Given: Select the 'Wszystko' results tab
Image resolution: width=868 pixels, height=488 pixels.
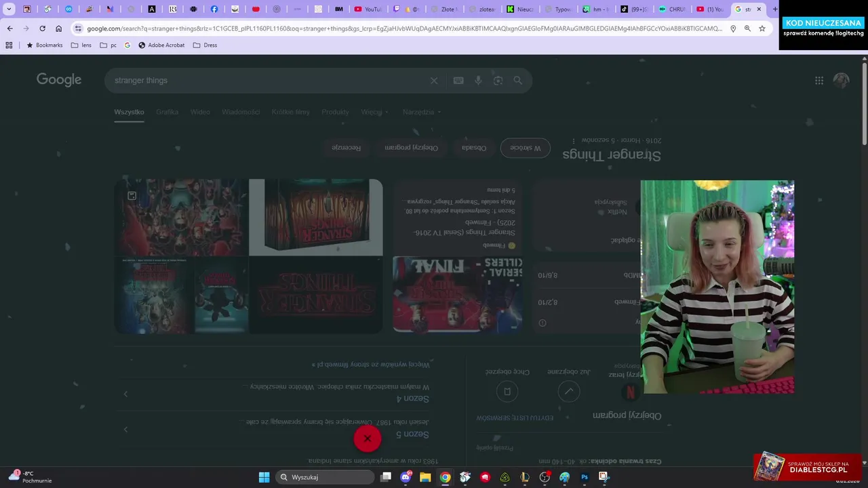Looking at the screenshot, I should click(129, 112).
